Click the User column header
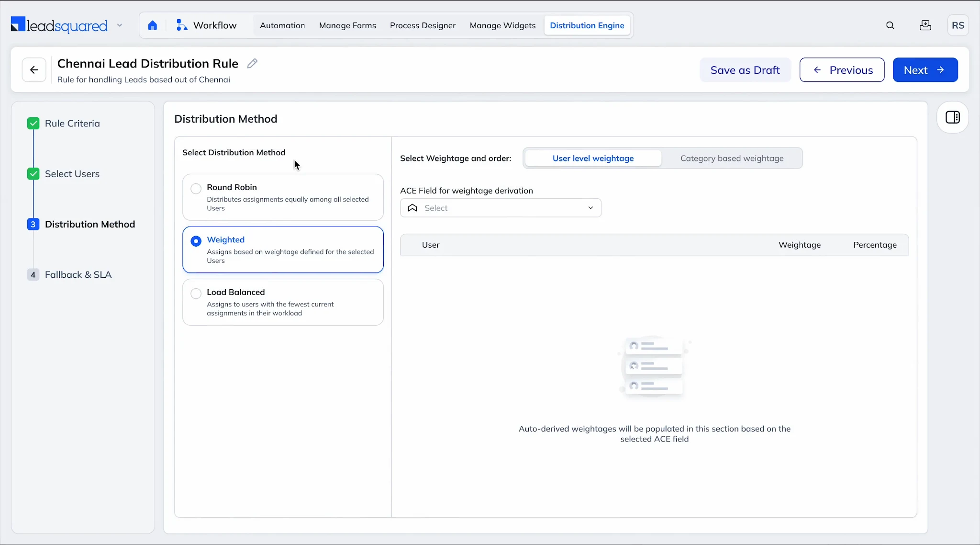 pos(431,245)
